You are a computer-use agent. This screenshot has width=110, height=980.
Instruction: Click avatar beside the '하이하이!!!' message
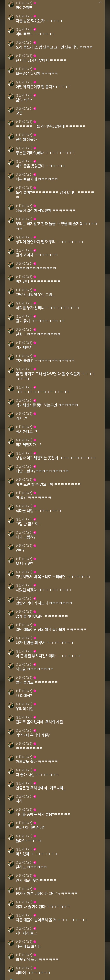[11, 5]
